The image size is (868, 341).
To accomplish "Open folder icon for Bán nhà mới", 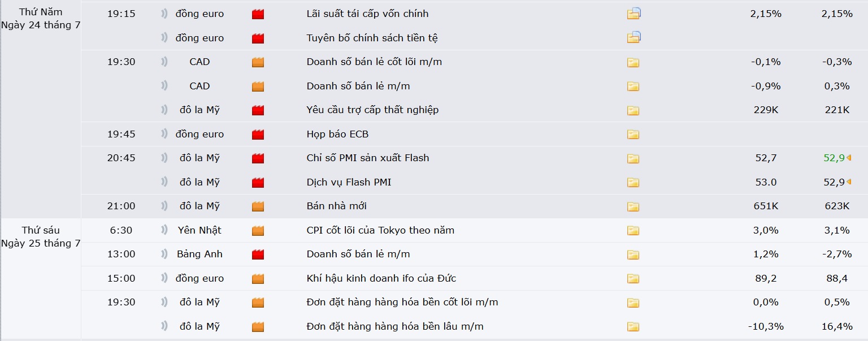I will (633, 206).
